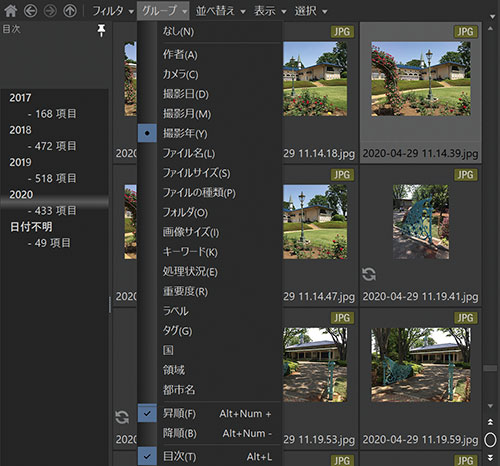Click the Up one level arrow icon
The image size is (500, 466).
(x=70, y=11)
